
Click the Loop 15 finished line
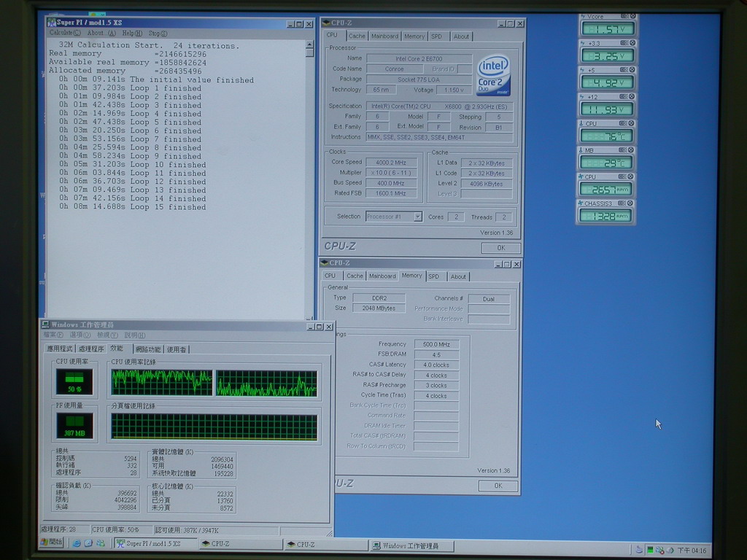[133, 207]
